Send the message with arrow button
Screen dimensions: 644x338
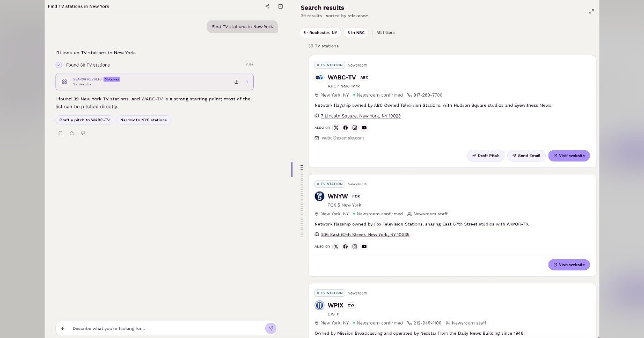[271, 328]
